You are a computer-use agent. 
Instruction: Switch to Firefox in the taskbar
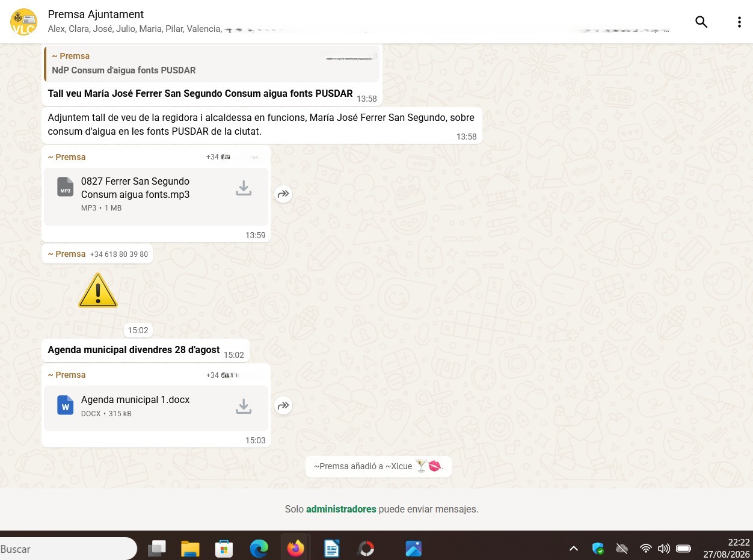click(295, 549)
